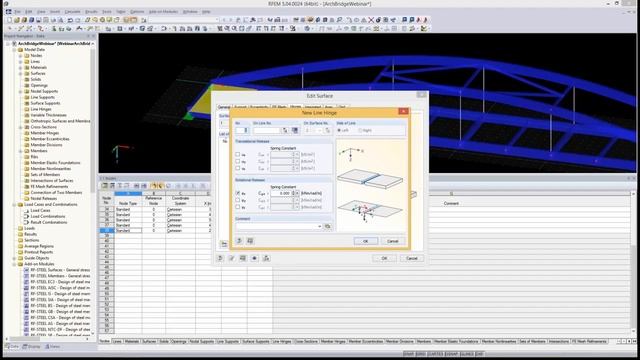The height and width of the screenshot is (360, 640).
Task: Select Line Hinges in the navigator tree
Action: 41,109
